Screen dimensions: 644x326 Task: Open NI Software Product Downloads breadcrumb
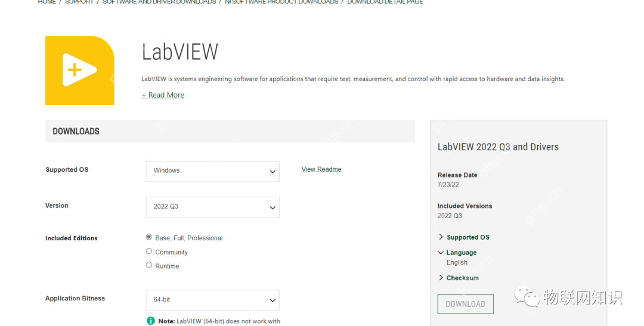coord(281,2)
